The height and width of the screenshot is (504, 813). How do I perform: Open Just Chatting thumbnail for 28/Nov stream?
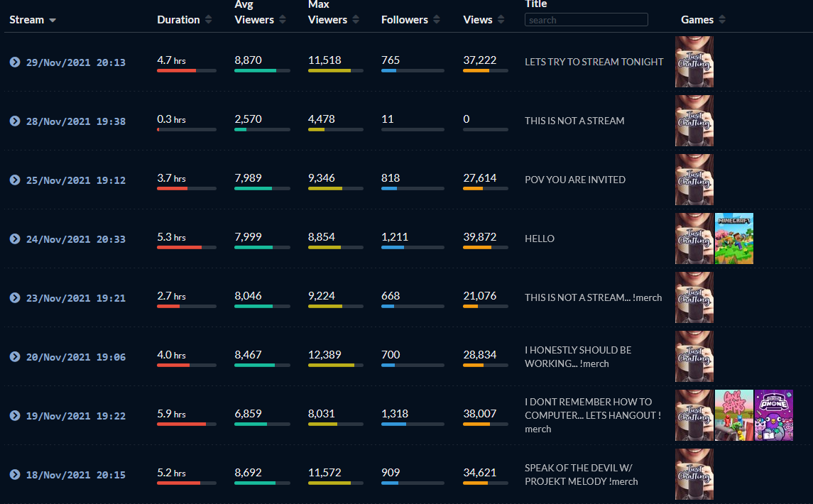click(x=694, y=121)
